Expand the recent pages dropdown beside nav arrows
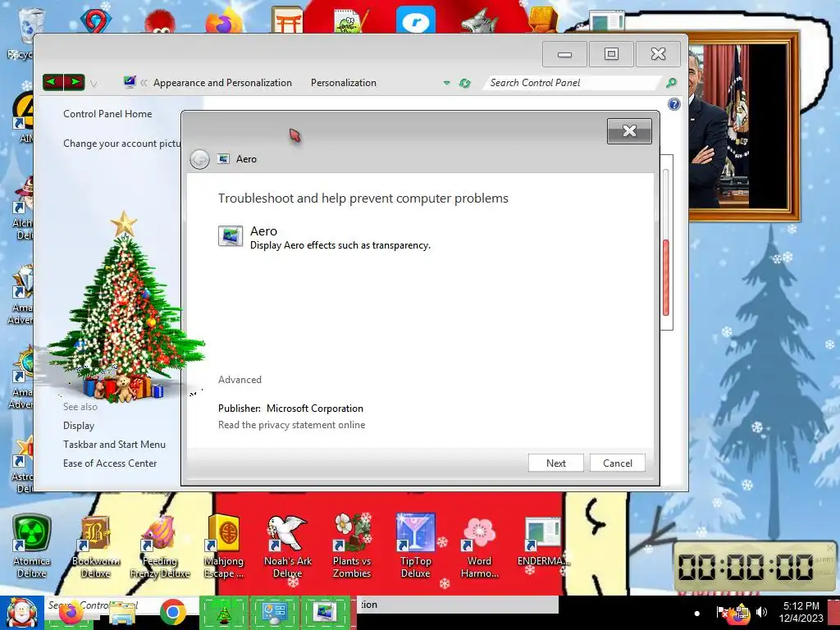This screenshot has height=630, width=840. coord(94,84)
